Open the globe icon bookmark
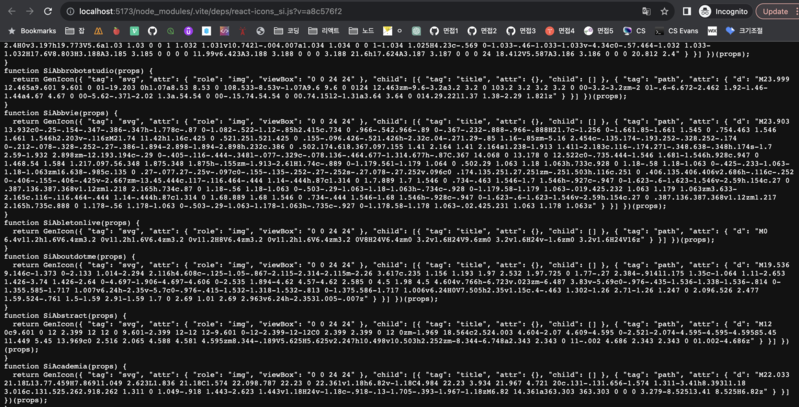This screenshot has height=407, width=799. point(260,31)
